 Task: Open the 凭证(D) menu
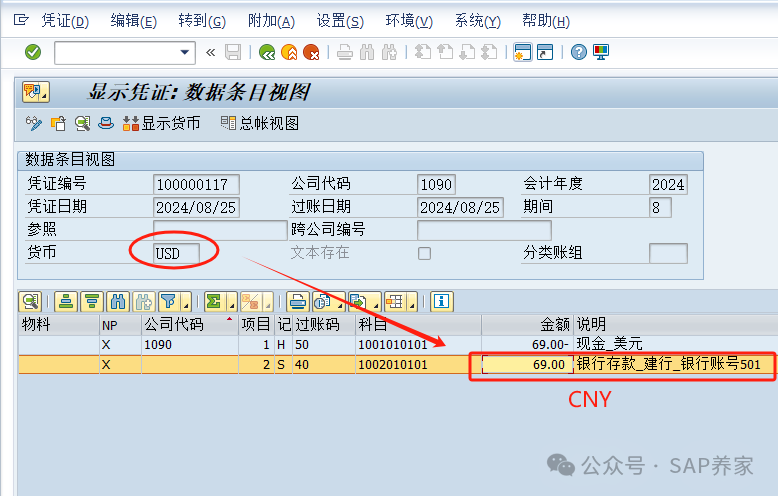point(65,20)
